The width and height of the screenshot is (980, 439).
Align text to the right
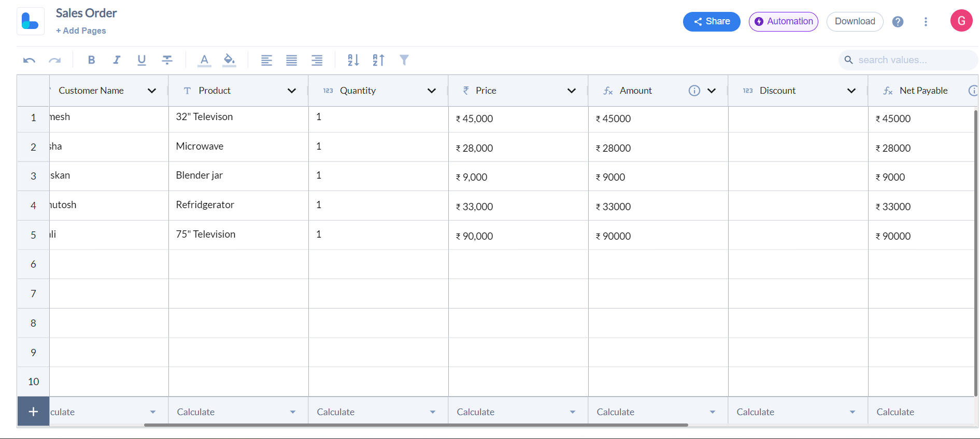click(317, 61)
